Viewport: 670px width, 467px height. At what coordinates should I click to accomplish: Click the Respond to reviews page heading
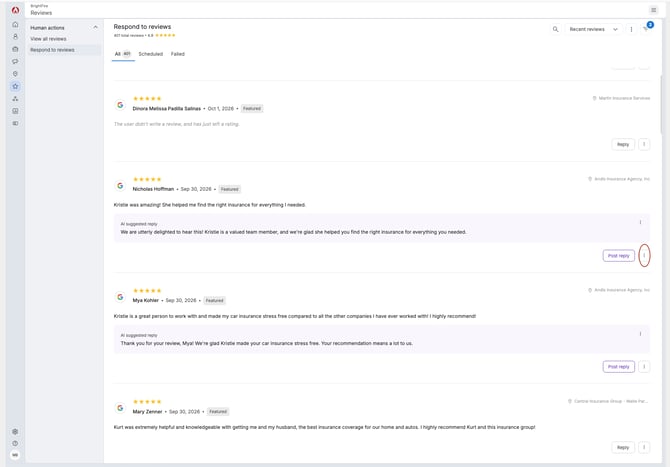click(142, 26)
